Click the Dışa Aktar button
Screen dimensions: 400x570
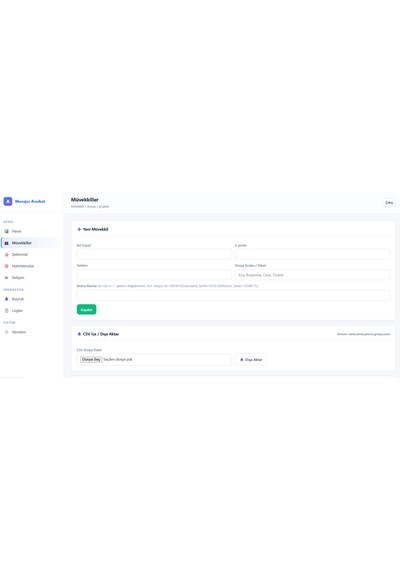[x=251, y=360]
